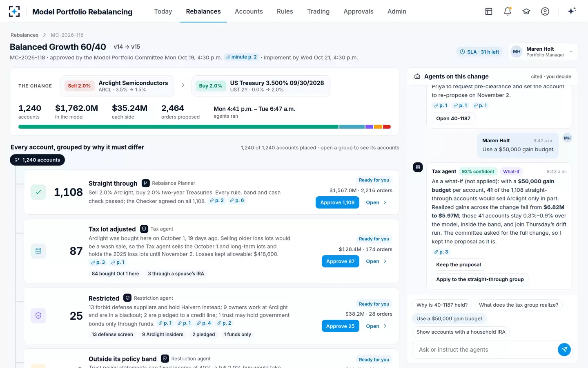Screen dimensions: 588x368
Task: Click the sparkle AI assistant icon
Action: pyautogui.click(x=572, y=11)
